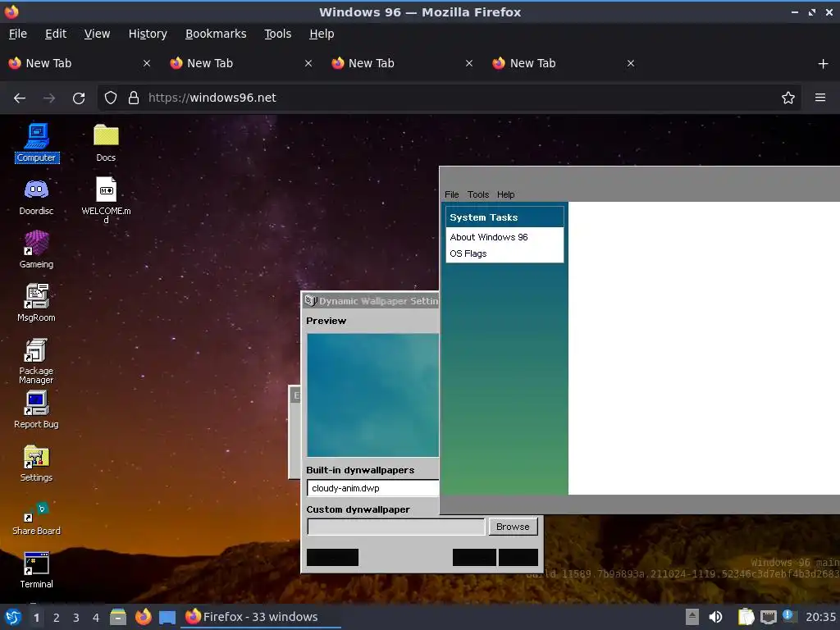This screenshot has width=840, height=630.
Task: Launch the Gameing shortcut icon
Action: [36, 249]
